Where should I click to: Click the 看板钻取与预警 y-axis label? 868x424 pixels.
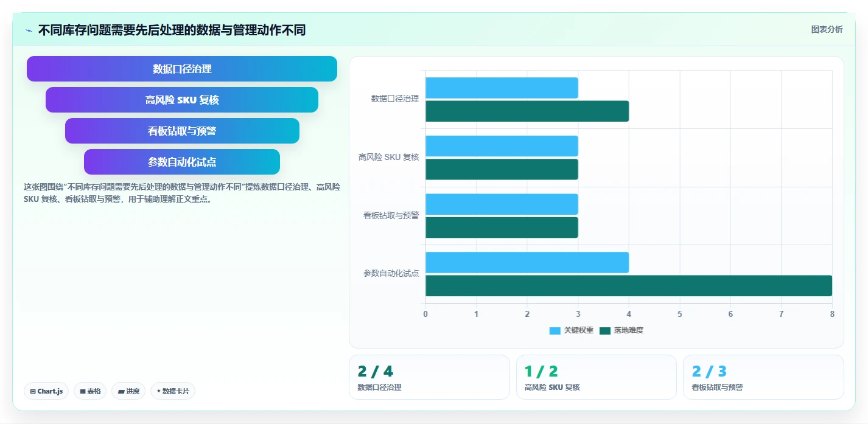[391, 215]
